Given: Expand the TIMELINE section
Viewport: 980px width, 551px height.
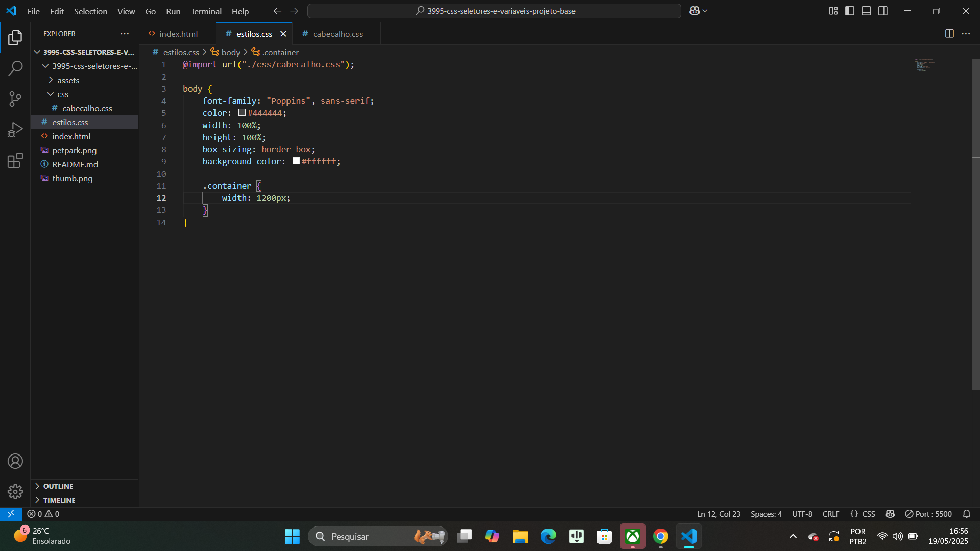Looking at the screenshot, I should tap(85, 500).
